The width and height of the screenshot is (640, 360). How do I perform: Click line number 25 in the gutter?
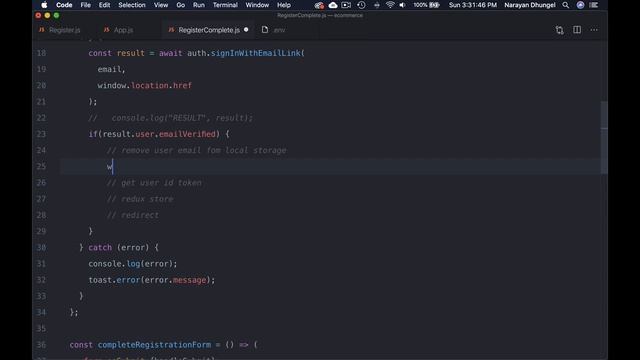pyautogui.click(x=41, y=167)
